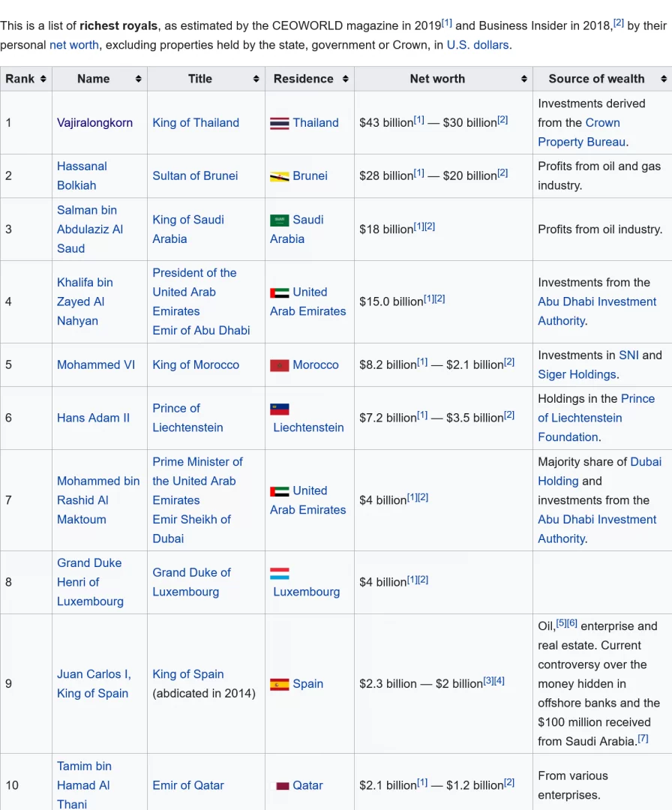Viewport: 672px width, 810px height.
Task: Click the net worth link in the intro
Action: (73, 45)
